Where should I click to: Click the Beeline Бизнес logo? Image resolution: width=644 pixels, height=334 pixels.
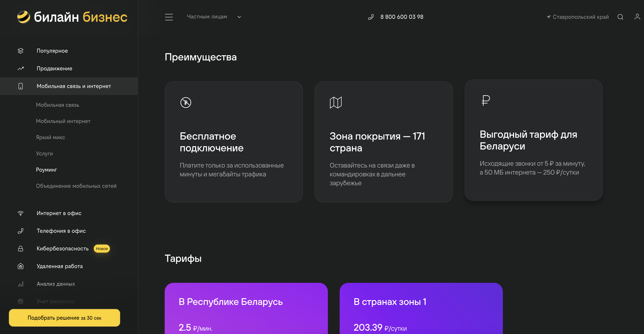pyautogui.click(x=72, y=17)
